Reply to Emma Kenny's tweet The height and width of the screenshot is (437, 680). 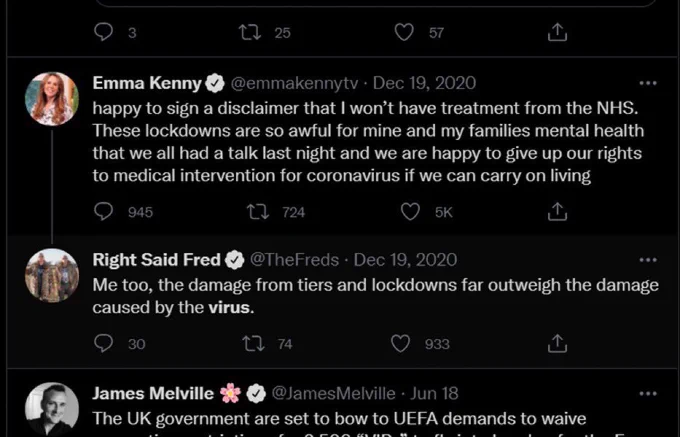[104, 212]
